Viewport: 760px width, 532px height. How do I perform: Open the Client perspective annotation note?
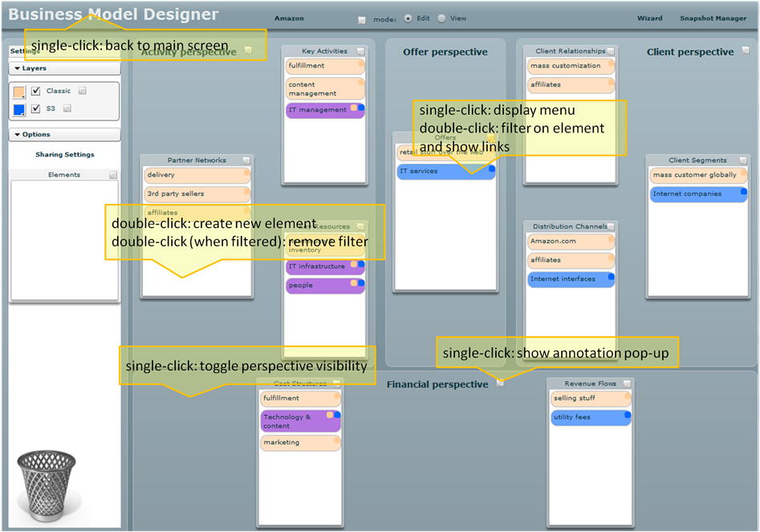tap(746, 51)
